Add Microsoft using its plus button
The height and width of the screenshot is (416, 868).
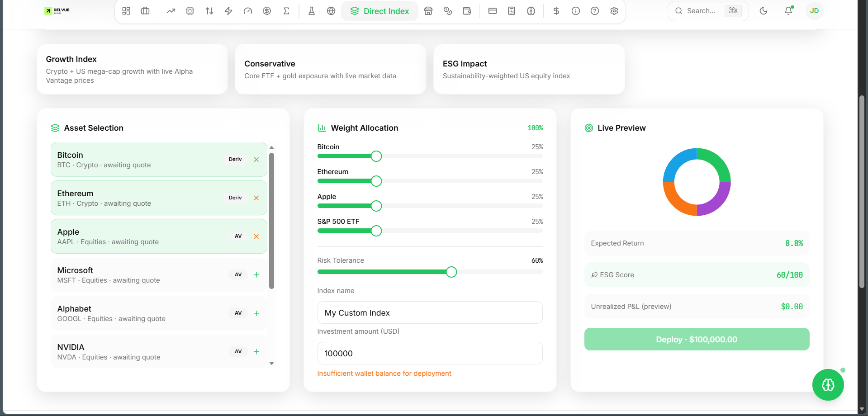[x=256, y=275]
